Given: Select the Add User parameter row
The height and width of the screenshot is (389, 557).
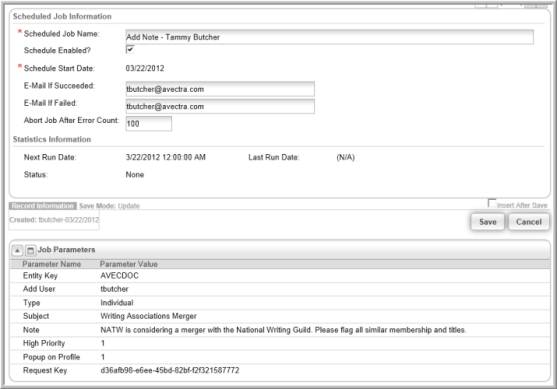Looking at the screenshot, I should [x=280, y=289].
